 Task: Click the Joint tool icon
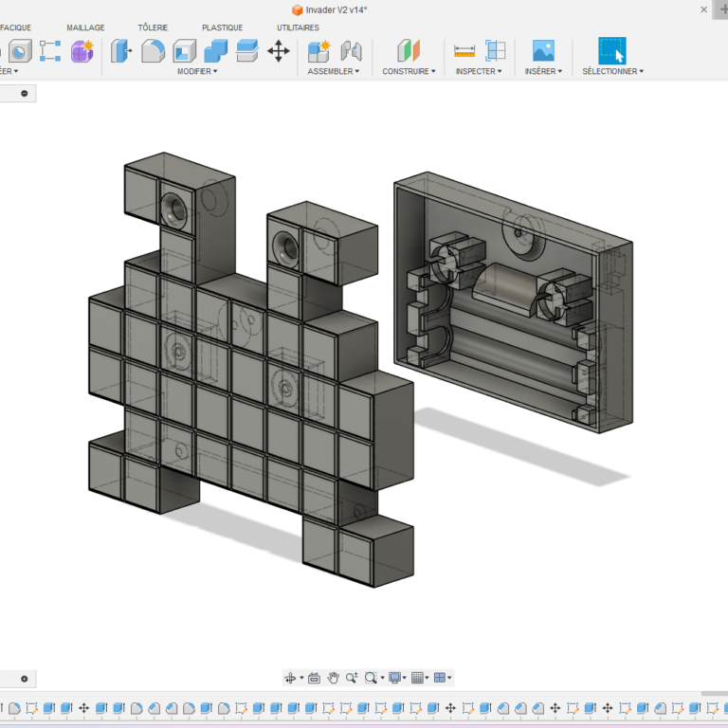[x=351, y=51]
